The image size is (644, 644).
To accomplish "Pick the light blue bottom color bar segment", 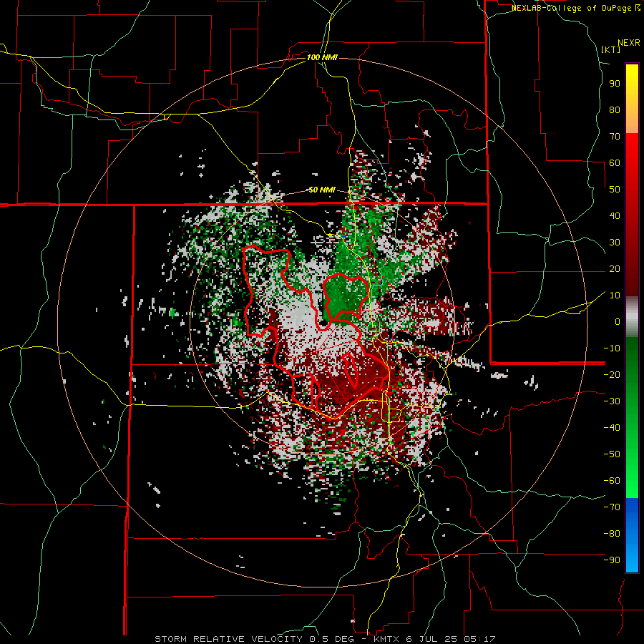I will pos(632,557).
